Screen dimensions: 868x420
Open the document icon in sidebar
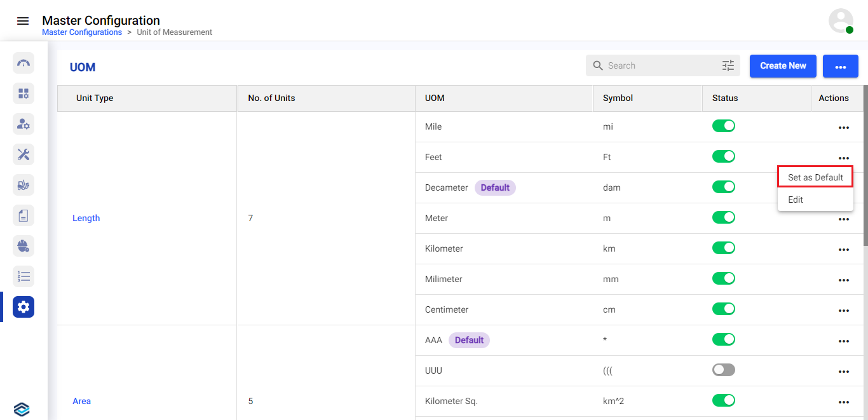tap(24, 215)
